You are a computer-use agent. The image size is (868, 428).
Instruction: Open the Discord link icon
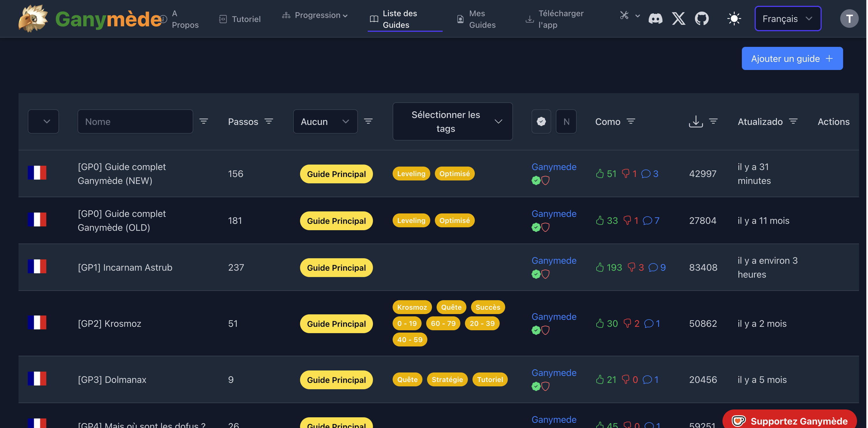click(x=655, y=19)
